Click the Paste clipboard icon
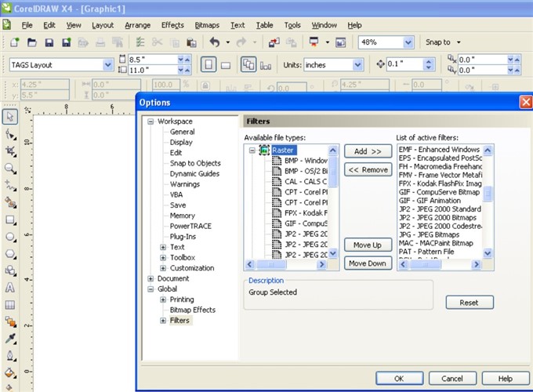The image size is (533, 392). point(191,42)
